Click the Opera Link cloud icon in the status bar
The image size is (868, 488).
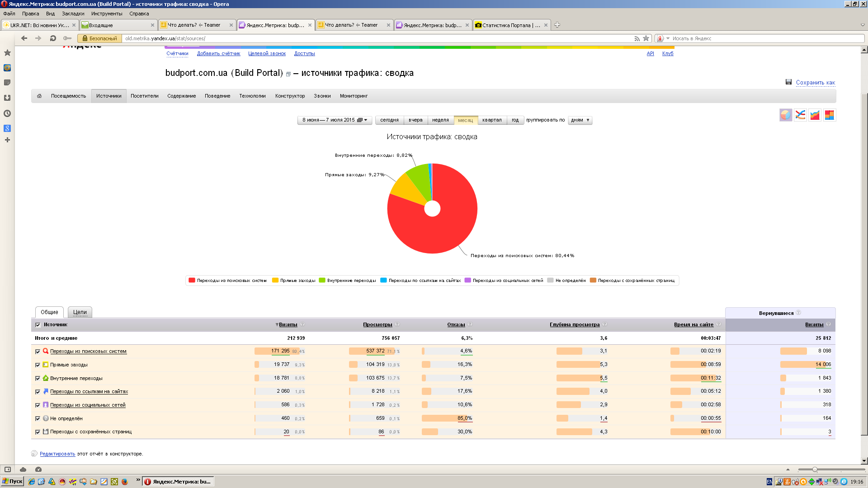pyautogui.click(x=23, y=469)
